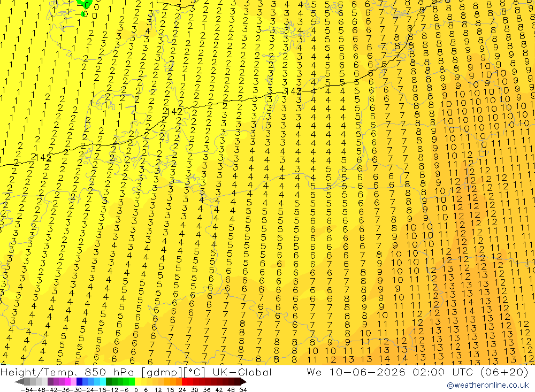Open the weatheronline.co.uk copyright link
Viewport: 535px width, 392px height.
coord(488,385)
